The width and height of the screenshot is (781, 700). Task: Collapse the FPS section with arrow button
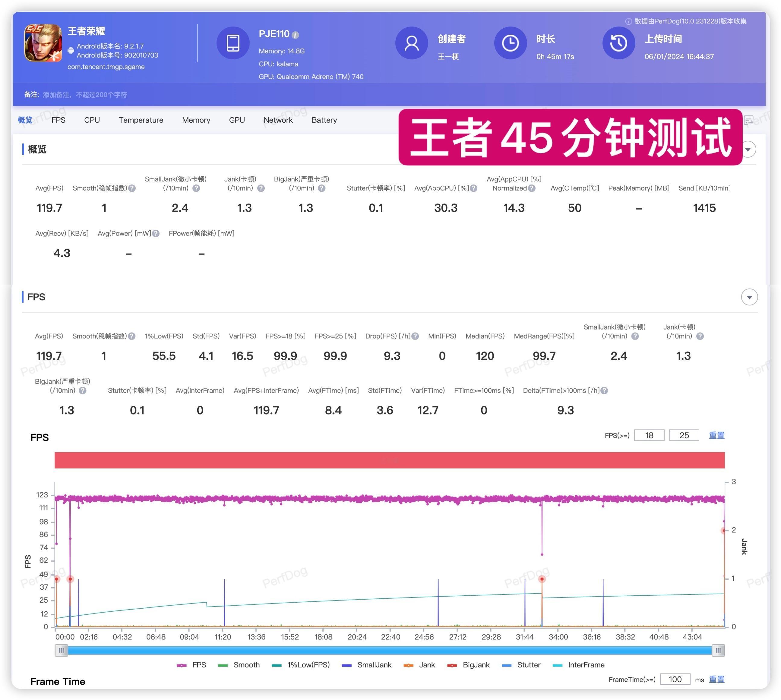749,297
